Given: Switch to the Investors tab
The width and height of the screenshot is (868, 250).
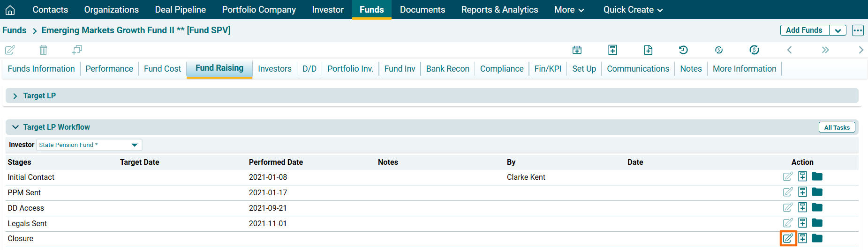Looking at the screenshot, I should point(274,69).
